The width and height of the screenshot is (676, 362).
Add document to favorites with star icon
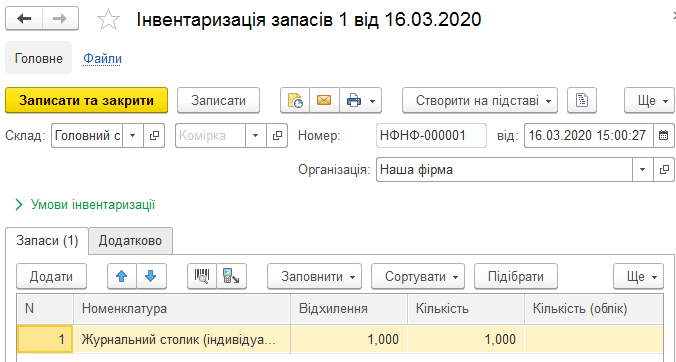108,20
